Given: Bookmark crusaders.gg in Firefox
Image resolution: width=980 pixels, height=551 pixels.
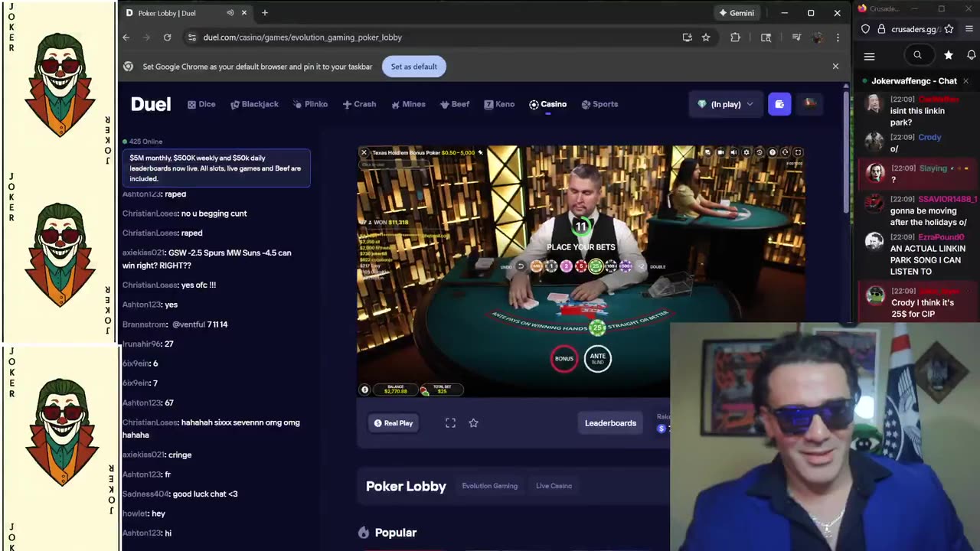Looking at the screenshot, I should click(x=949, y=29).
